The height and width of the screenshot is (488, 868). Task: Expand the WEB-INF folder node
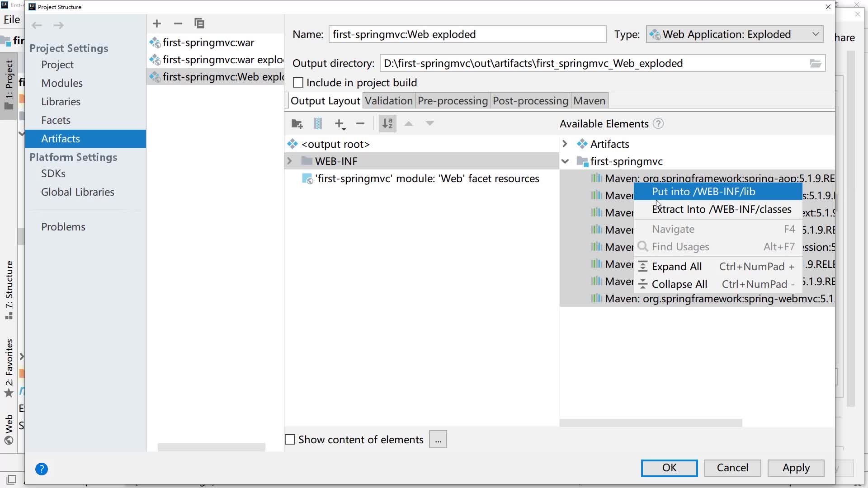290,161
